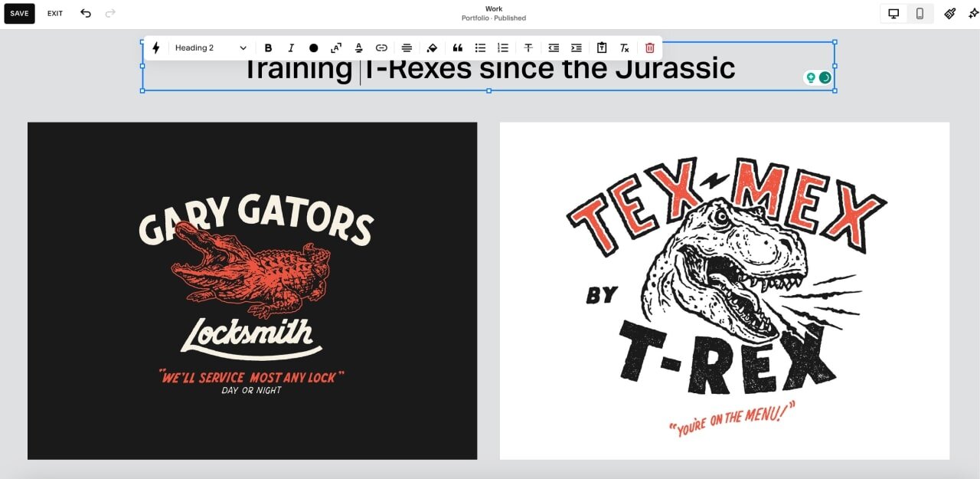Toggle strikethrough text formatting

(x=528, y=48)
